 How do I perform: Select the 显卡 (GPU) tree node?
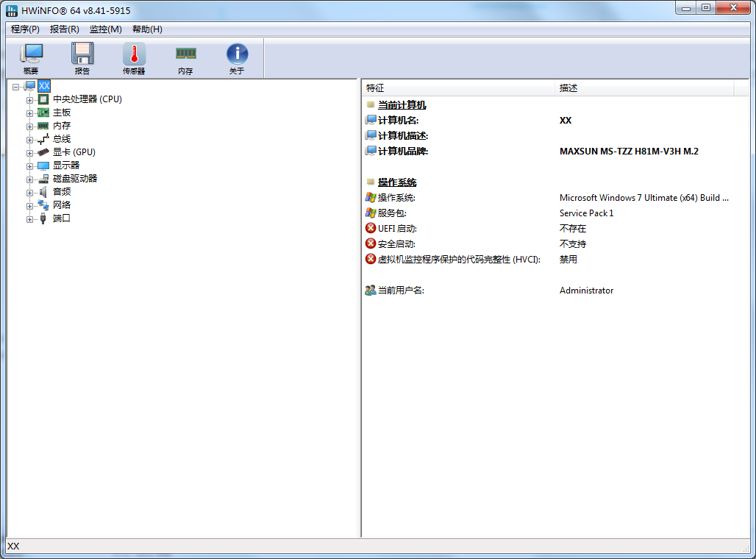[74, 152]
